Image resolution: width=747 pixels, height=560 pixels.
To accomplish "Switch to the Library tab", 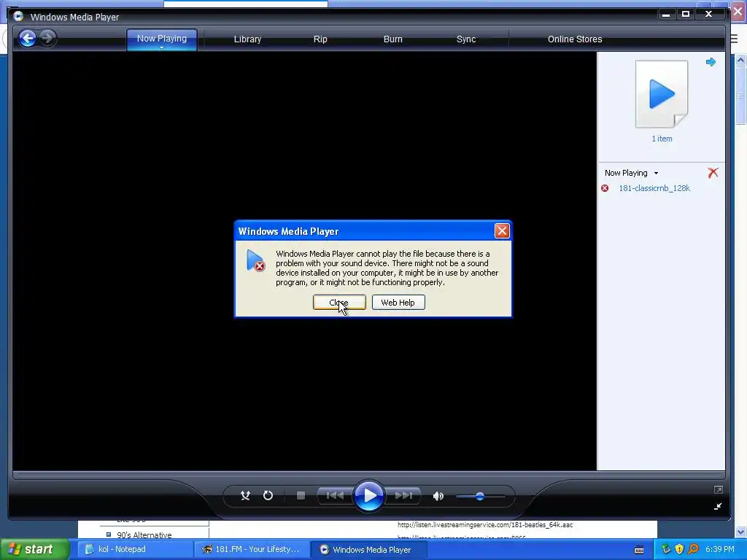I will (x=247, y=39).
